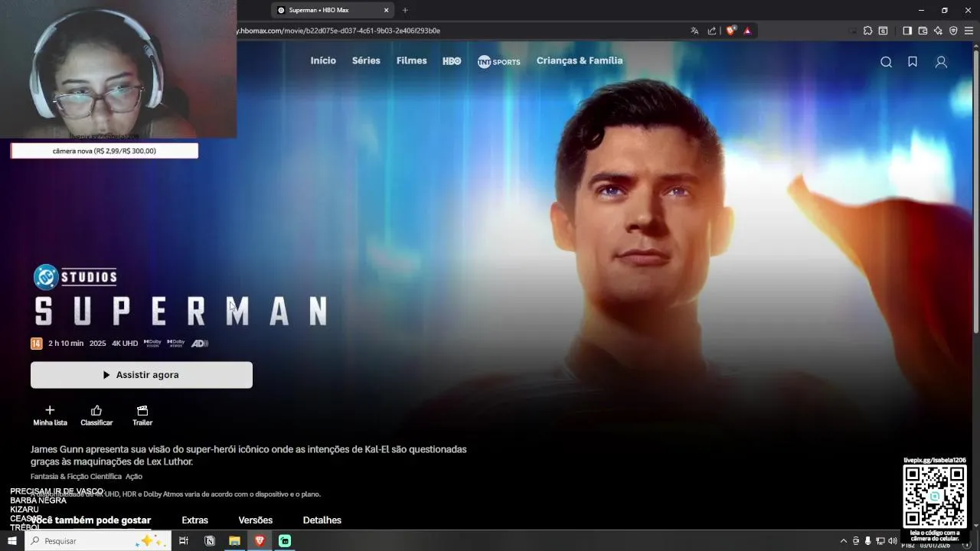Click the Brave browser taskbar icon

260,541
